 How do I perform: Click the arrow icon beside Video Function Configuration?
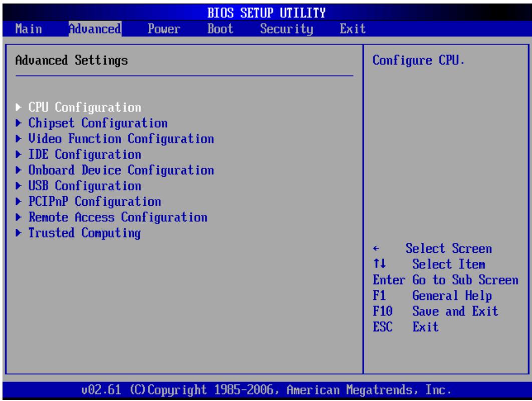click(x=19, y=139)
